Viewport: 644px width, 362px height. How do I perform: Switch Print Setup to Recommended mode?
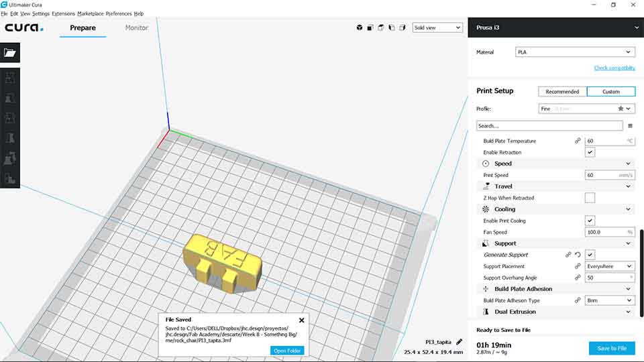(562, 92)
